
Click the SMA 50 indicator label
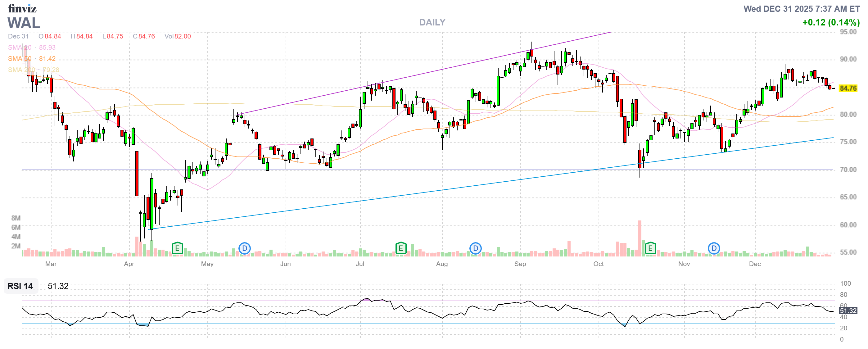point(20,59)
